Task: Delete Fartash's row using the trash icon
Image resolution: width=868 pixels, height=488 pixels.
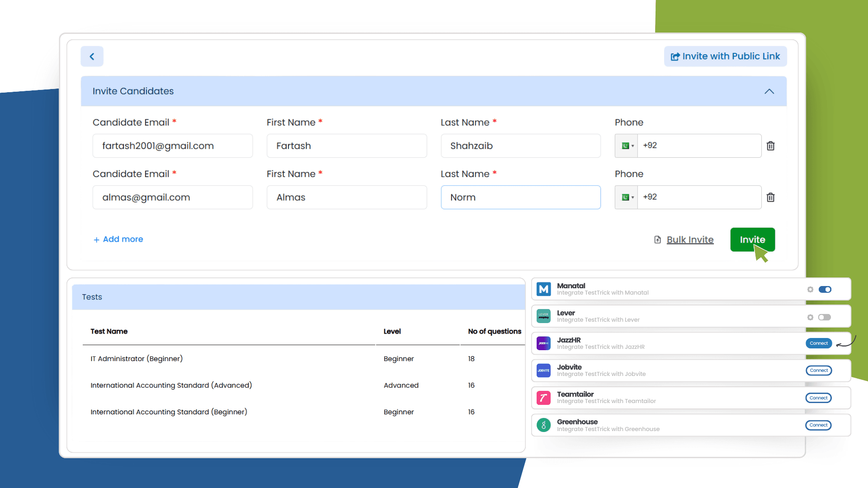Action: [771, 145]
